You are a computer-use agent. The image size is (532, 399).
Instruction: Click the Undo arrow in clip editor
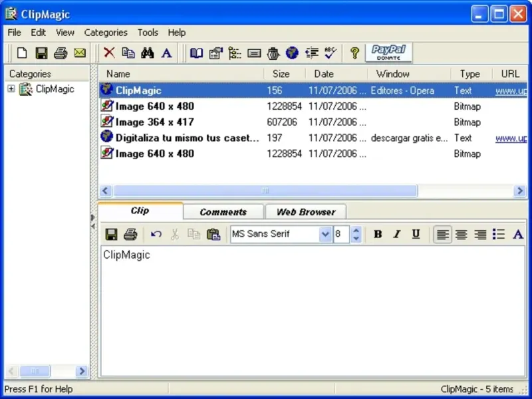coord(156,234)
